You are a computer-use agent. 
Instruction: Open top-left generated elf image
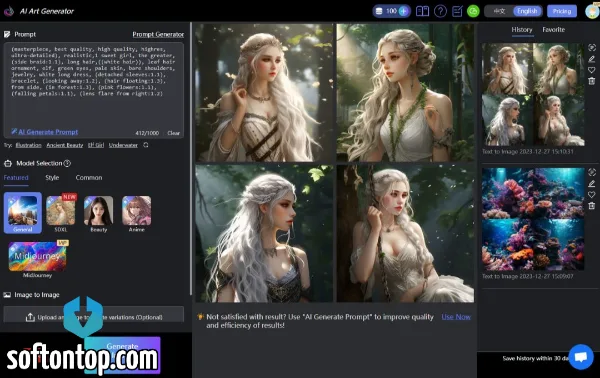click(x=264, y=93)
